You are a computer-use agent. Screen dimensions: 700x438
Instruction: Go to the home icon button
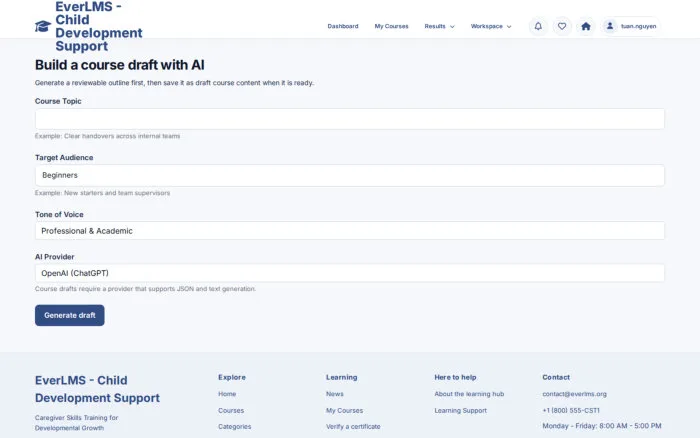click(x=586, y=26)
